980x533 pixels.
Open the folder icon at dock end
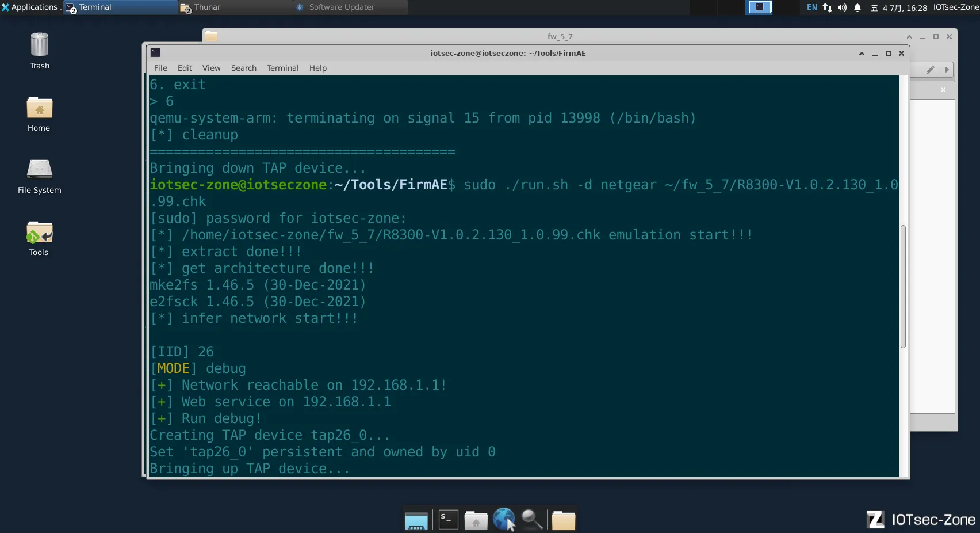click(x=563, y=520)
